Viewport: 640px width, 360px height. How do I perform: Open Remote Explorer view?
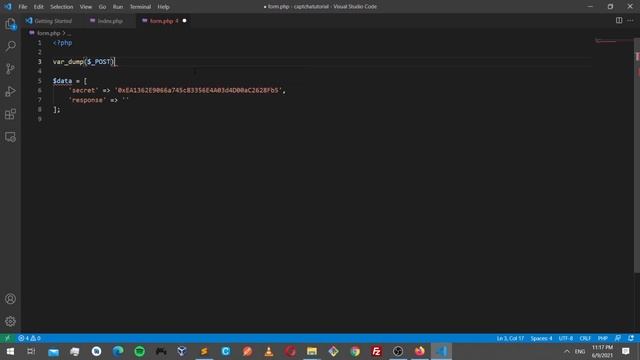[11, 137]
